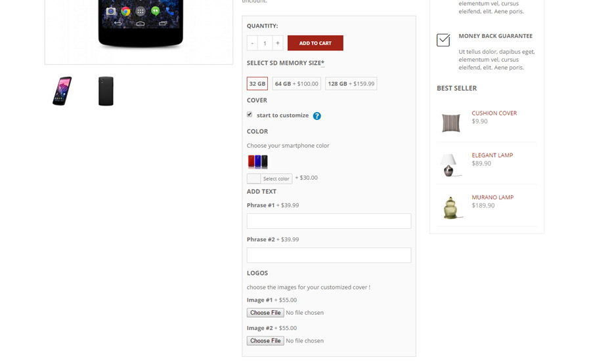Select the 64 GB memory option
Image resolution: width=591 pixels, height=364 pixels.
(297, 83)
